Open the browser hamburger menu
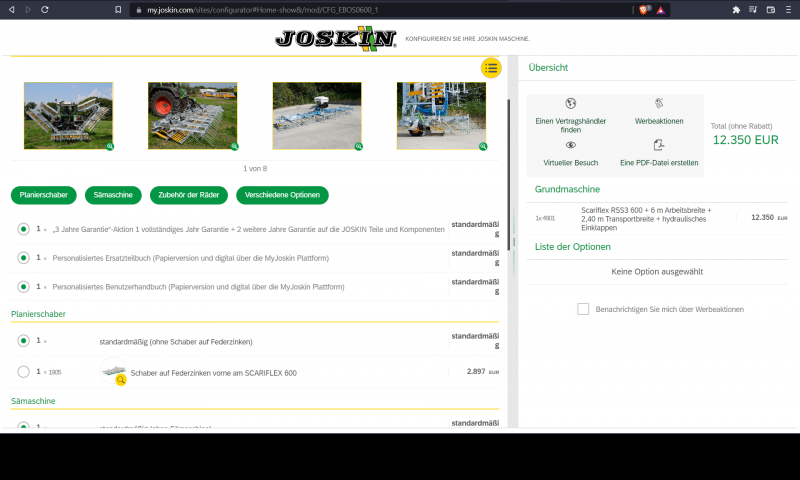Screen dimensions: 800x480 788,10
